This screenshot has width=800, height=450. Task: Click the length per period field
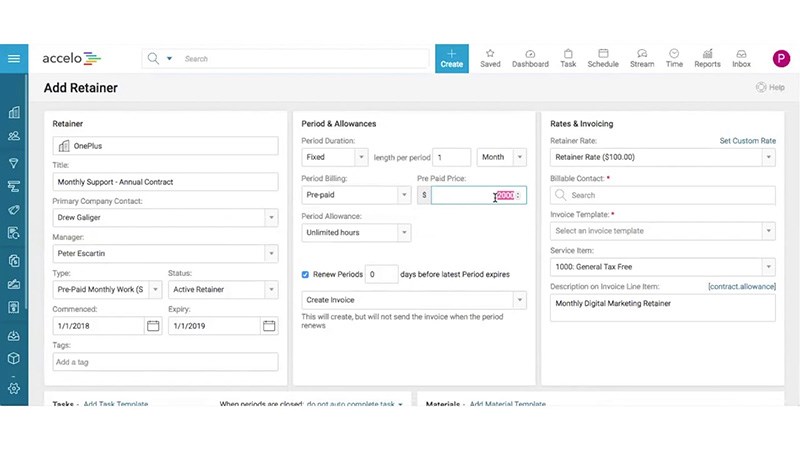(x=452, y=157)
